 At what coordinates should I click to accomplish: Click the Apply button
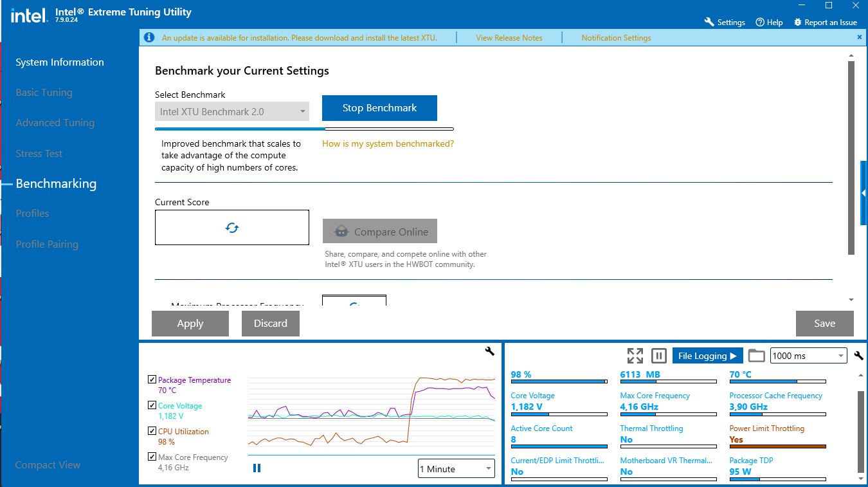coord(190,324)
